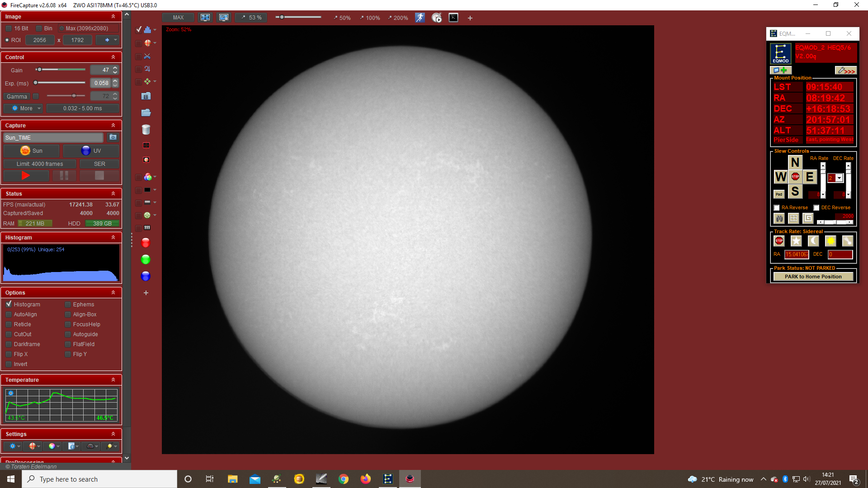The image size is (868, 488).
Task: Slew north with the N button
Action: coord(795,162)
